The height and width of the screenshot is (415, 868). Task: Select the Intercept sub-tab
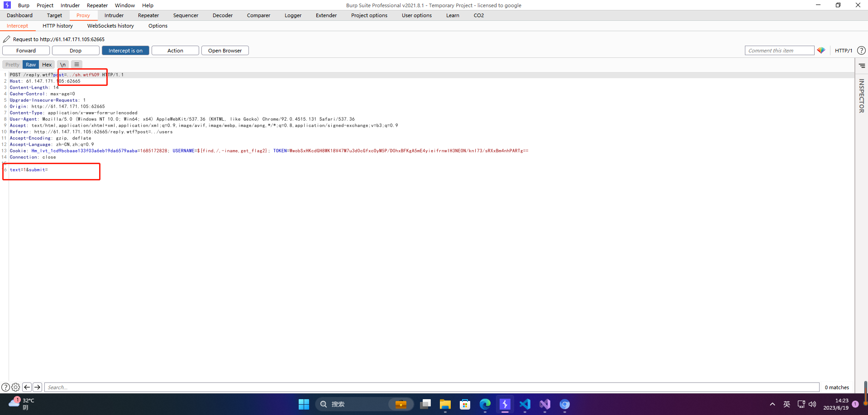[17, 26]
